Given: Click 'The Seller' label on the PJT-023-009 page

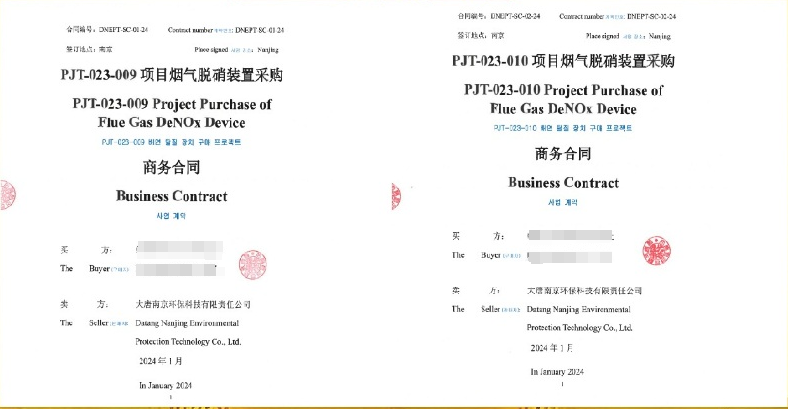Looking at the screenshot, I should coord(94,323).
